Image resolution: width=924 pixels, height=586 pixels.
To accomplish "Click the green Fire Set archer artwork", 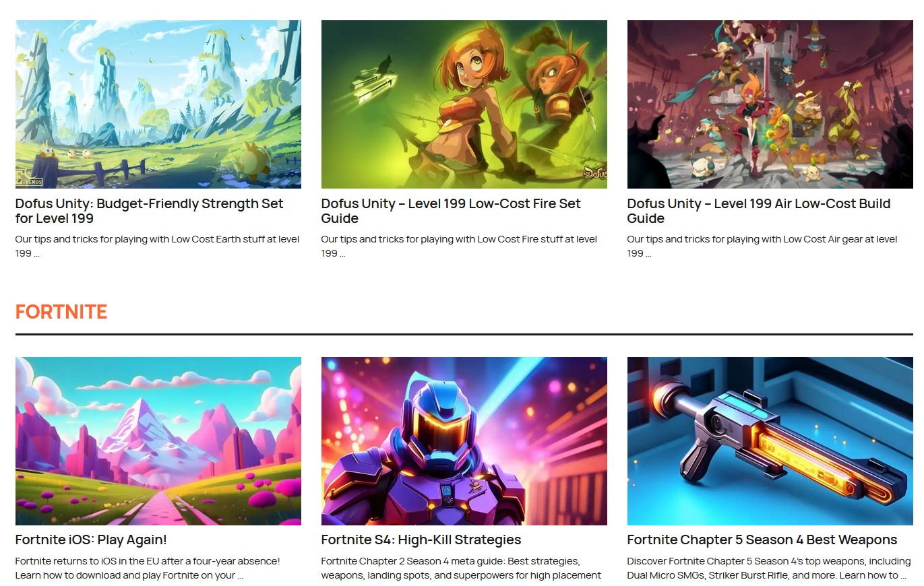I will (464, 104).
